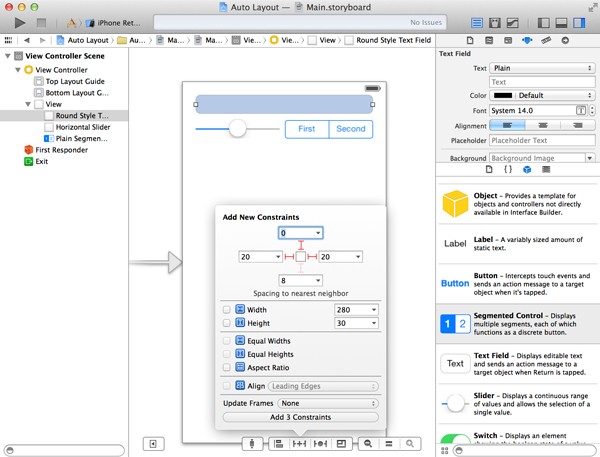600x457 pixels.
Task: Open the bottom spacing 8 dropdown
Action: coord(318,281)
